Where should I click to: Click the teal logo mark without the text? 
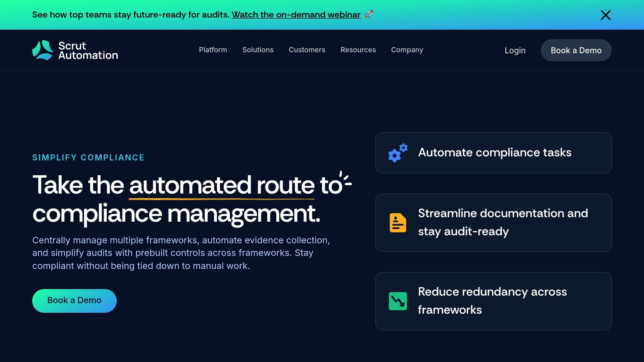(43, 50)
